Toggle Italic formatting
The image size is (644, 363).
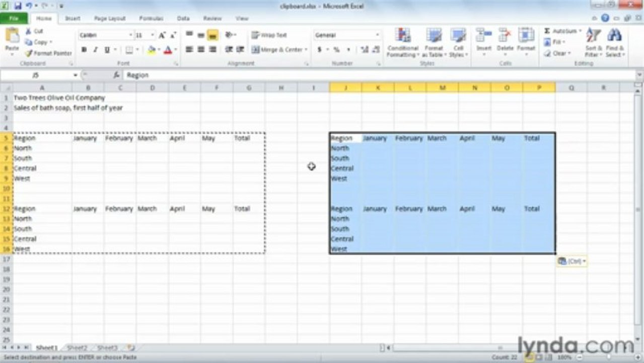point(95,50)
